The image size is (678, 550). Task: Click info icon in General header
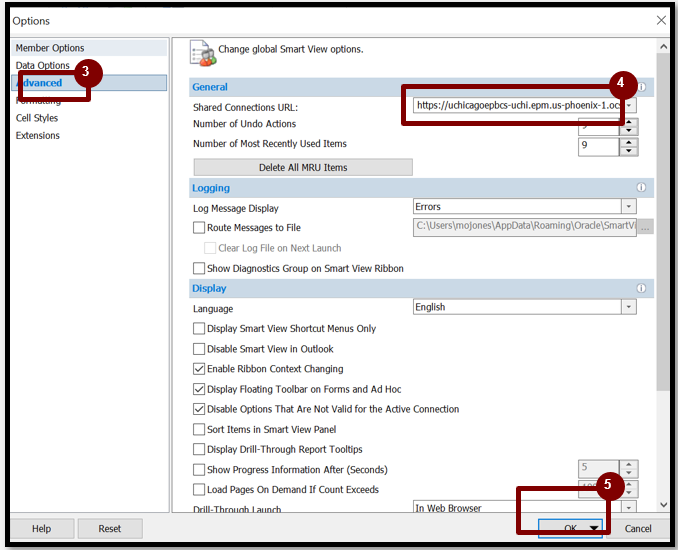(x=642, y=87)
